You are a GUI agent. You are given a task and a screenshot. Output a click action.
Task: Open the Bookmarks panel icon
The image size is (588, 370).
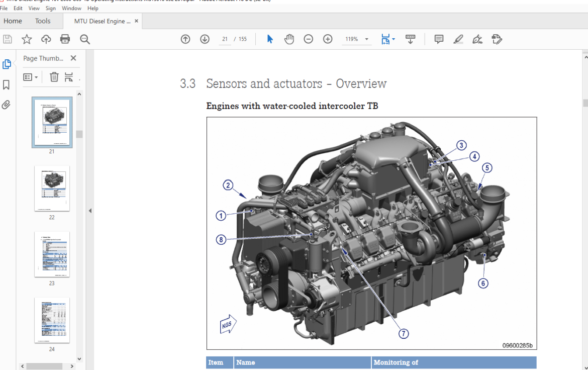(7, 85)
